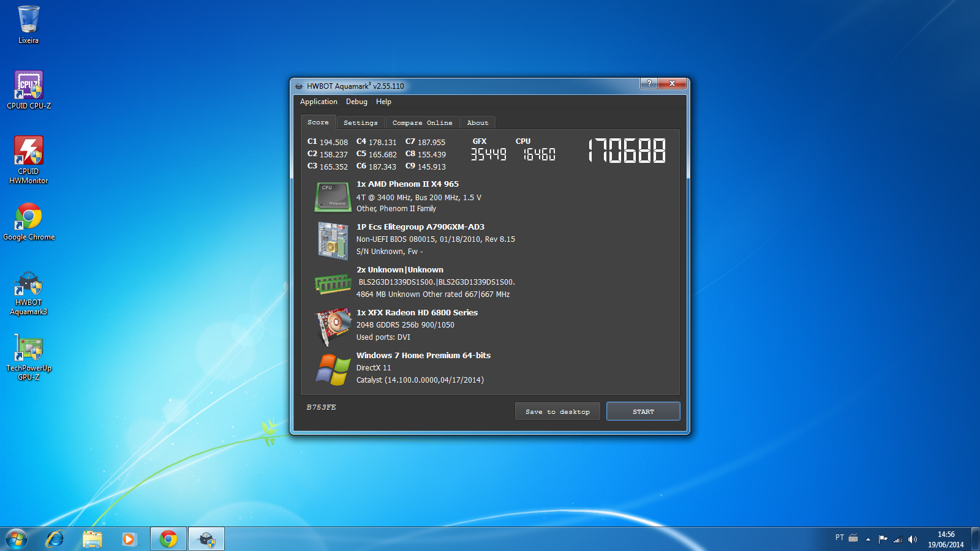Open the Application menu
This screenshot has height=551, width=980.
tap(318, 102)
